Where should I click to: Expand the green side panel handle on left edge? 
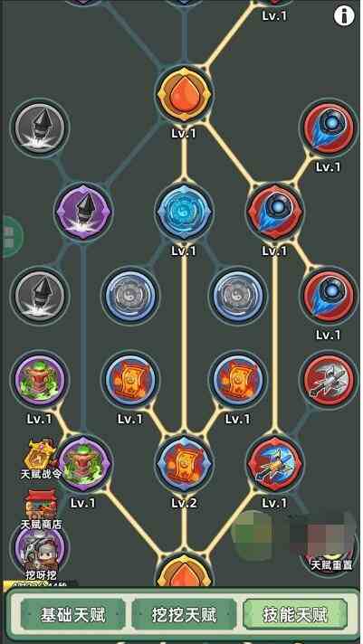pyautogui.click(x=12, y=237)
